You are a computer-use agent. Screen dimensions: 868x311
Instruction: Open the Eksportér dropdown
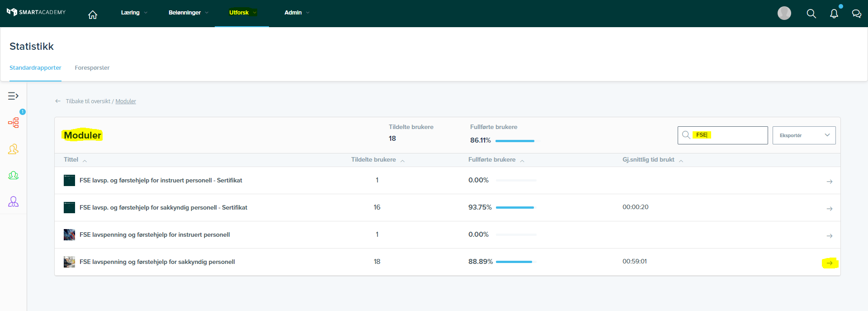[804, 135]
